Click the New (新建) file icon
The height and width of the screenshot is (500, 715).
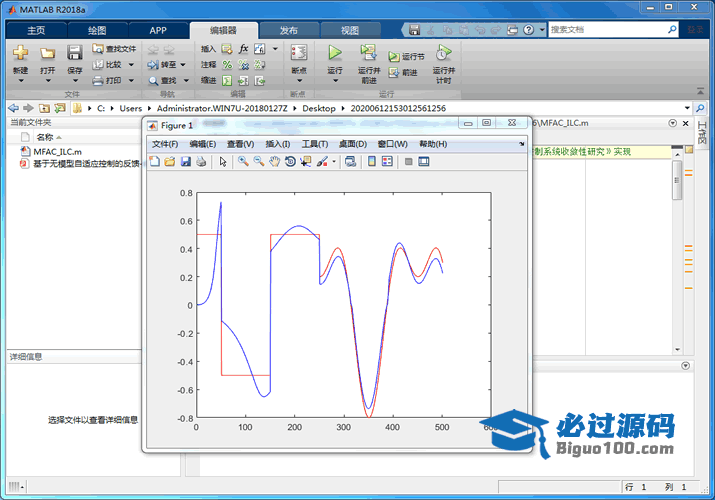(21, 53)
